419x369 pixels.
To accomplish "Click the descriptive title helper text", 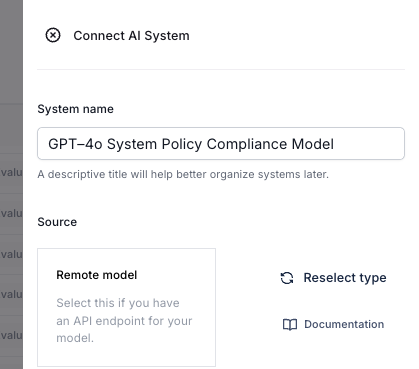I will (183, 174).
